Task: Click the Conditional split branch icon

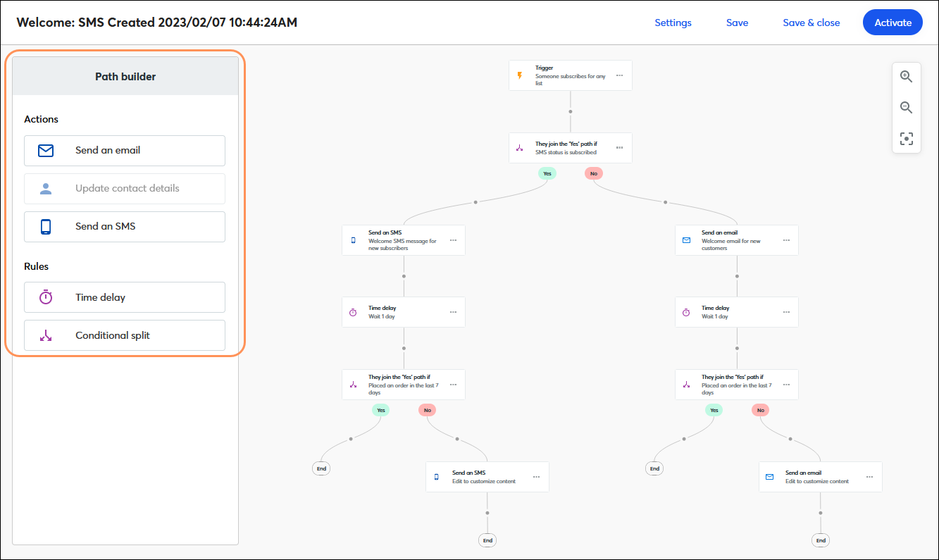Action: [45, 335]
